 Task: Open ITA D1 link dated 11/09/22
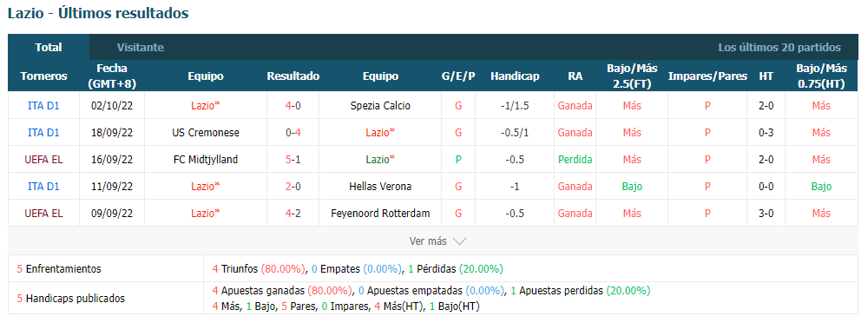tap(43, 187)
